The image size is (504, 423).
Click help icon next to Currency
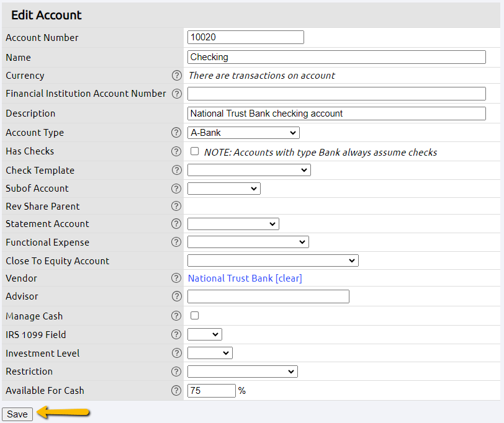[177, 76]
